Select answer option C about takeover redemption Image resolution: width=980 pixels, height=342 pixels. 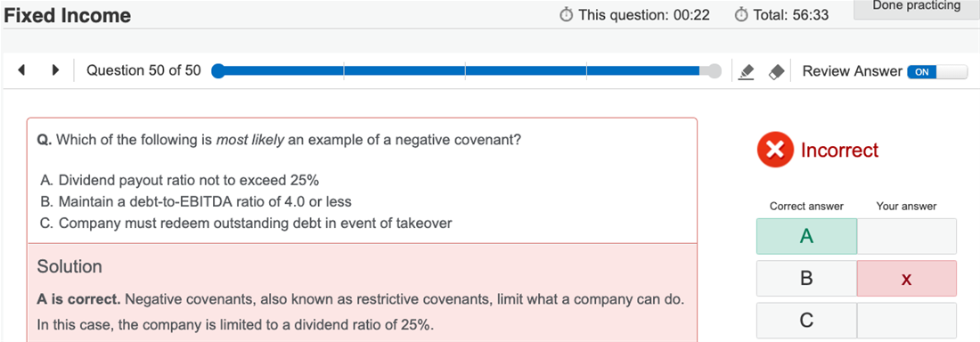coord(246,224)
